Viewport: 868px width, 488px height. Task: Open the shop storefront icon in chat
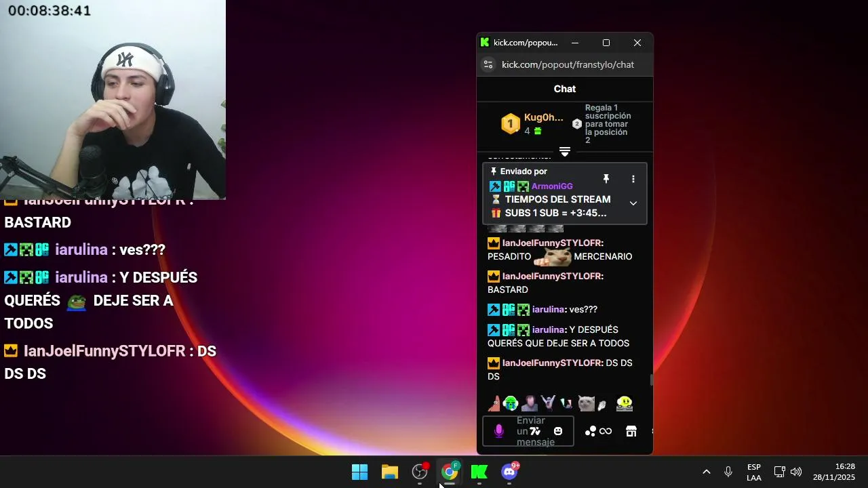pos(631,431)
